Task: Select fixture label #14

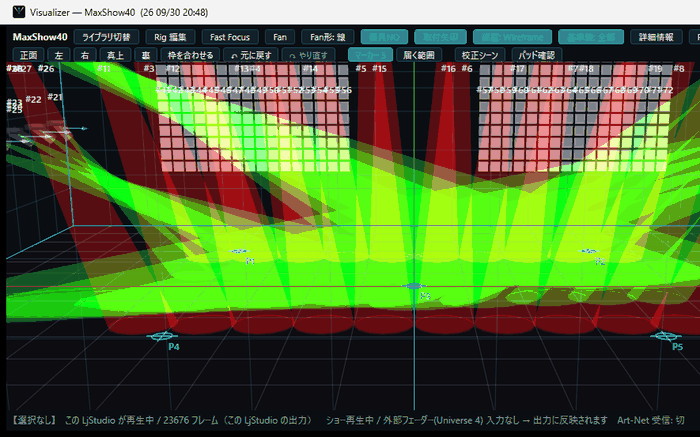Action: tap(310, 69)
